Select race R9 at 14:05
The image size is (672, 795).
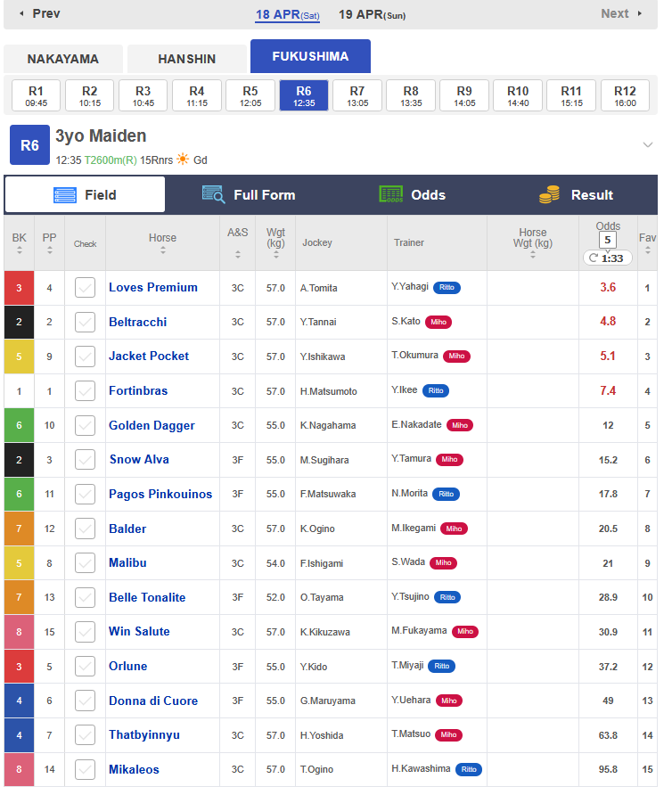coord(464,95)
